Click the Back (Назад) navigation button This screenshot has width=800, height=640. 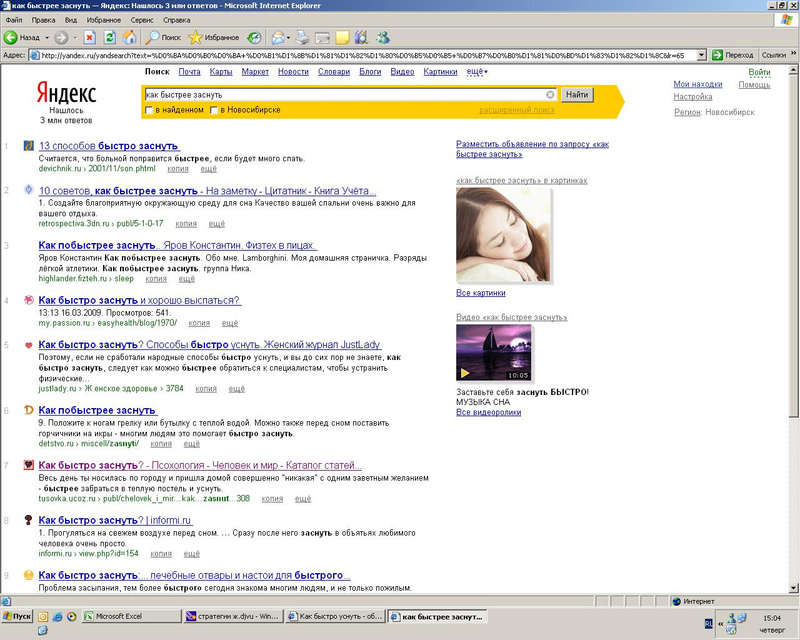pyautogui.click(x=23, y=38)
